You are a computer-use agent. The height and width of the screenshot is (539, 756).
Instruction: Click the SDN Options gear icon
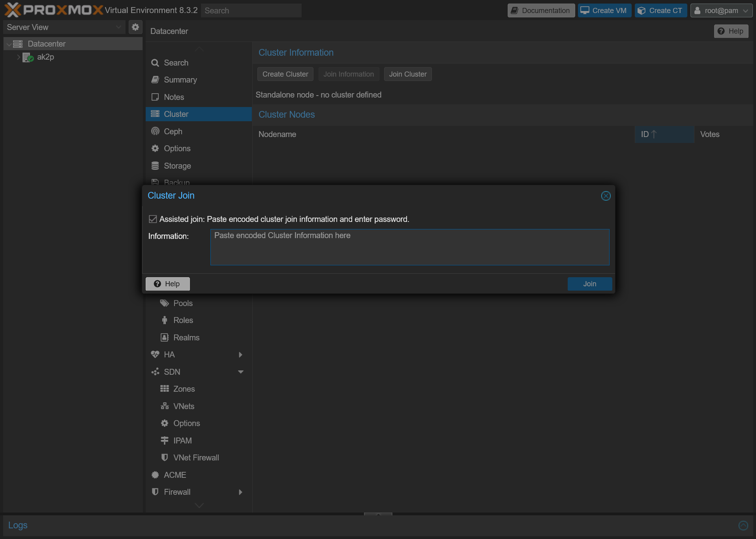click(165, 423)
